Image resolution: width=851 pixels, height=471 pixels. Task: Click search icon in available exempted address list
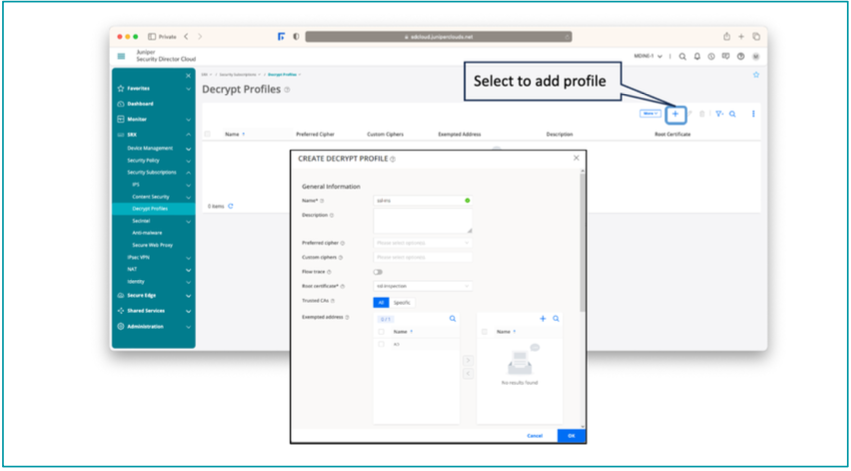tap(452, 318)
